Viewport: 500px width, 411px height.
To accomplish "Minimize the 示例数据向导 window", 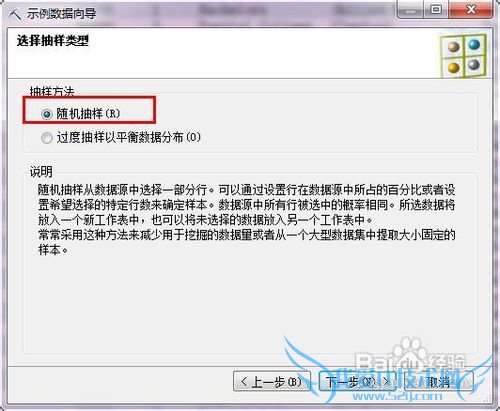I will pyautogui.click(x=410, y=10).
